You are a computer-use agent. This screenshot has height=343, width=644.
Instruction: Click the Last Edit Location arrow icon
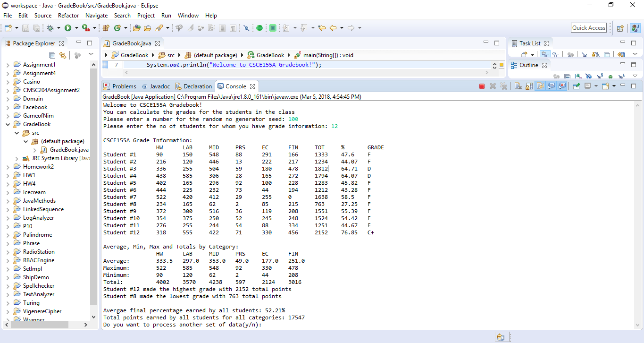(321, 28)
